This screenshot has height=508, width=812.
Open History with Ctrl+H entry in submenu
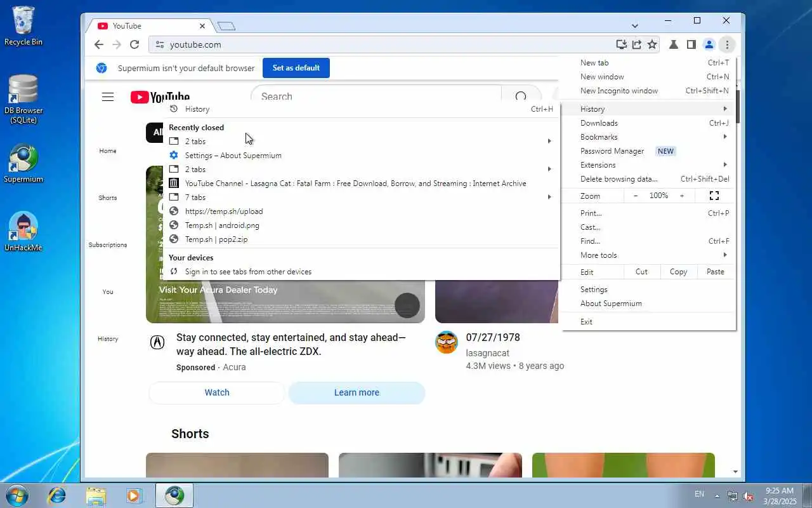pos(362,109)
